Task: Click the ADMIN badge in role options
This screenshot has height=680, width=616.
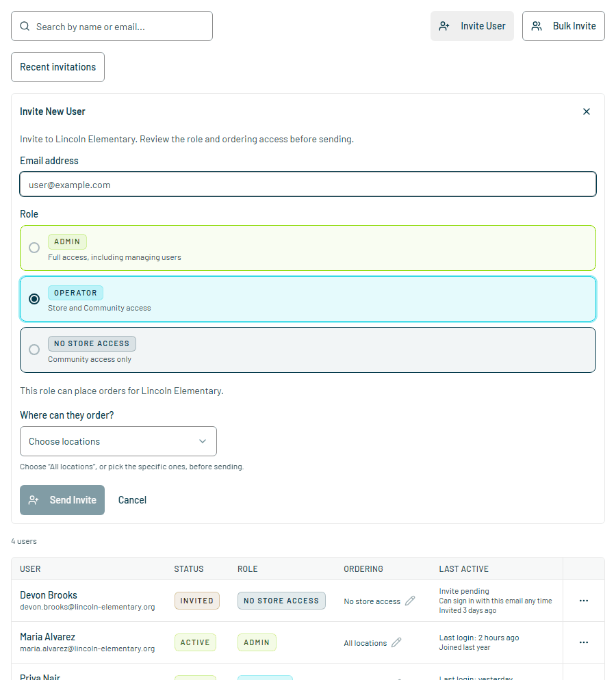Action: [67, 241]
